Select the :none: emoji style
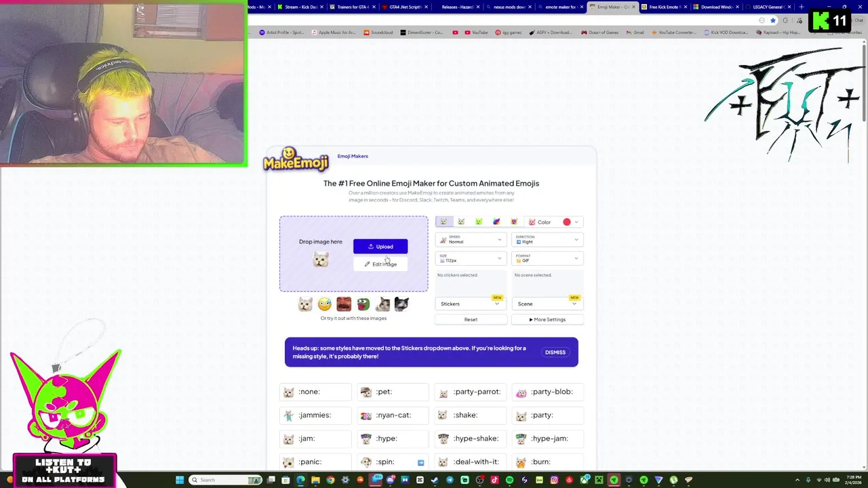 tap(315, 392)
